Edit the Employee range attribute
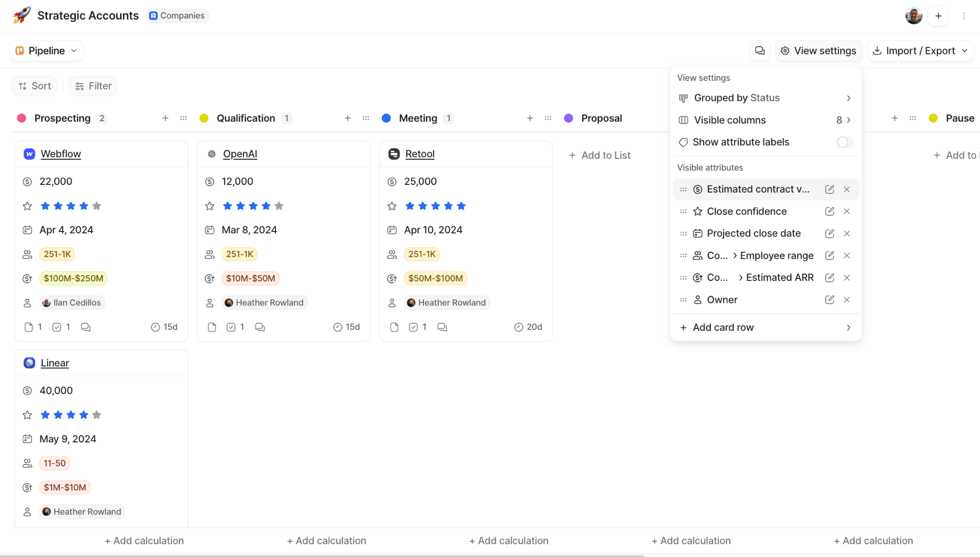This screenshot has height=557, width=980. click(830, 255)
